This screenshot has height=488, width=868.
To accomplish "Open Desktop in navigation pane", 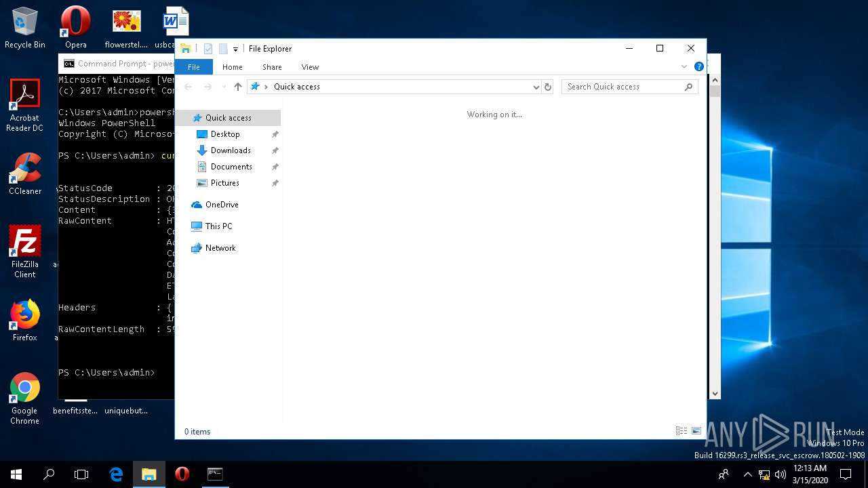I will click(x=225, y=134).
